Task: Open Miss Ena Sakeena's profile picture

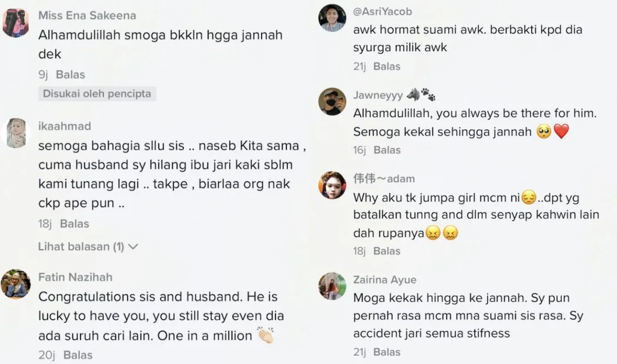Action: click(x=15, y=23)
